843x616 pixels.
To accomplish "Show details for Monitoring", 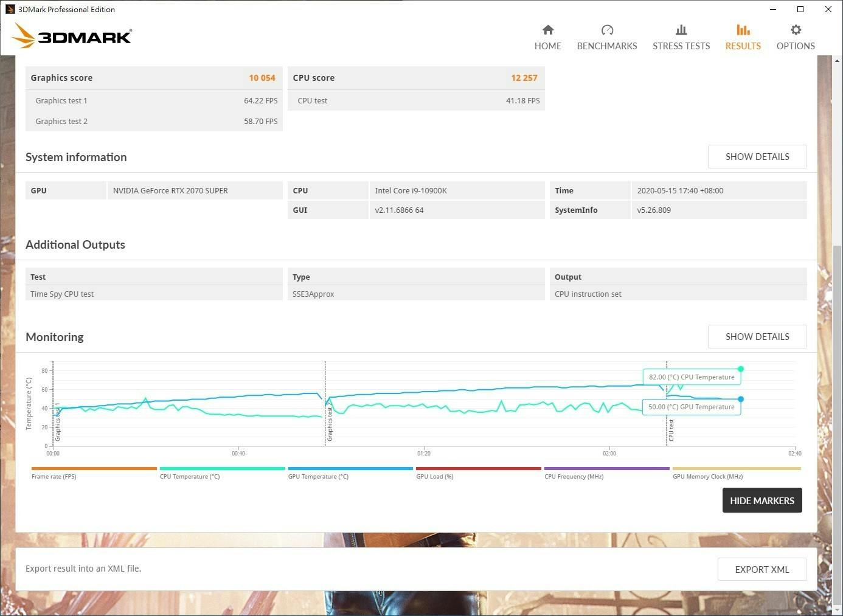I will pyautogui.click(x=757, y=336).
